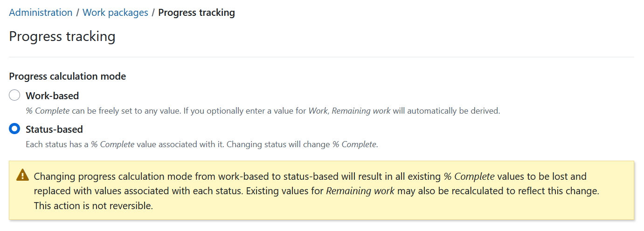The image size is (644, 231).
Task: Click the Progress calculation mode section label
Action: 67,76
